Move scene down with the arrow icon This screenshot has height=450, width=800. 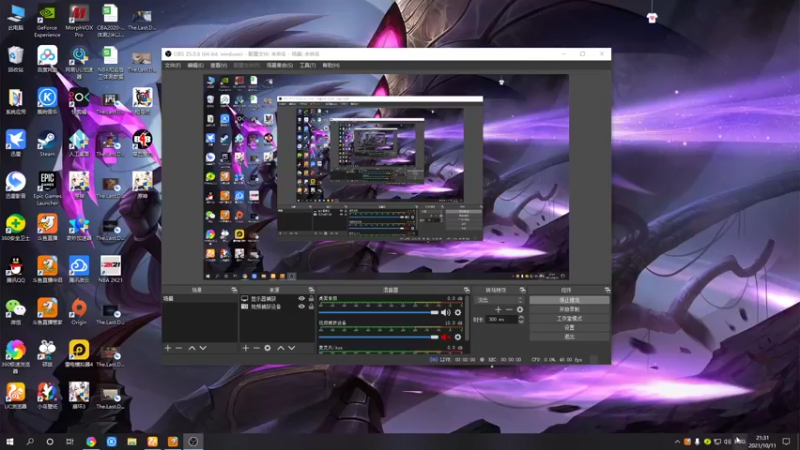pyautogui.click(x=203, y=348)
